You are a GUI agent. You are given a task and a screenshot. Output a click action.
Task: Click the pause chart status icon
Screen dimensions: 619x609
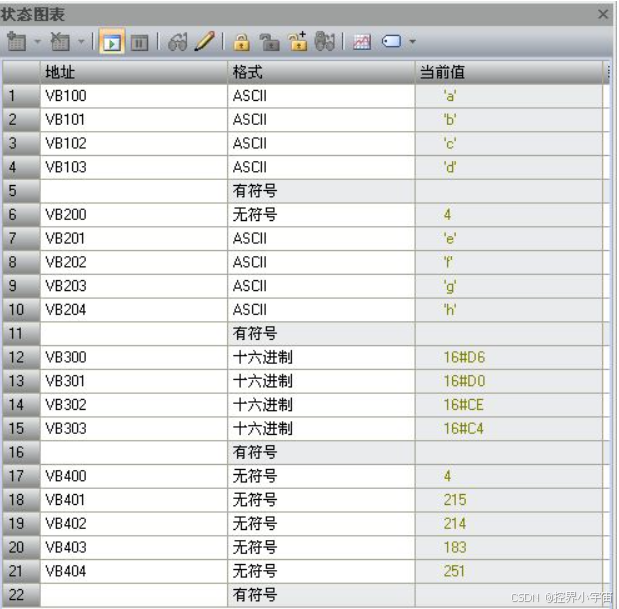(139, 43)
